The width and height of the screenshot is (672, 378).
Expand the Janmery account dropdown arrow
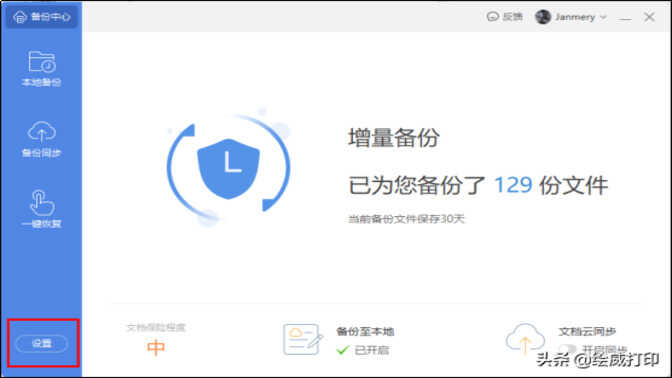(x=603, y=17)
